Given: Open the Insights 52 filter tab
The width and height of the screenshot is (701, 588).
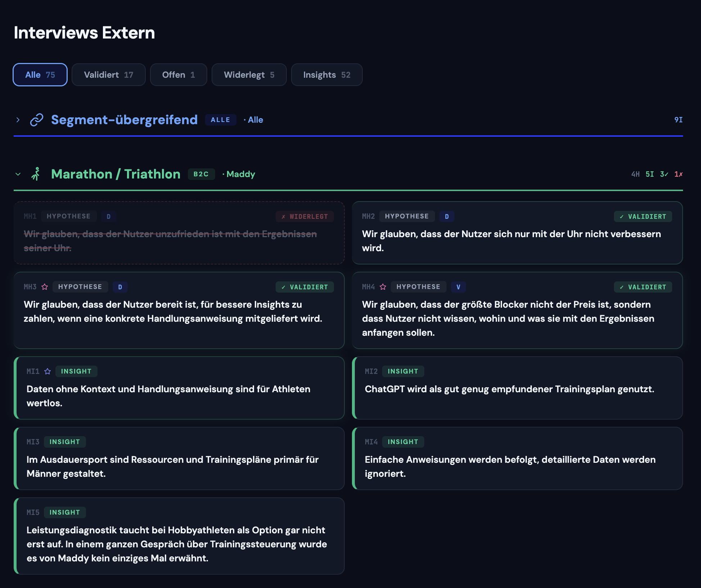Looking at the screenshot, I should [x=327, y=75].
